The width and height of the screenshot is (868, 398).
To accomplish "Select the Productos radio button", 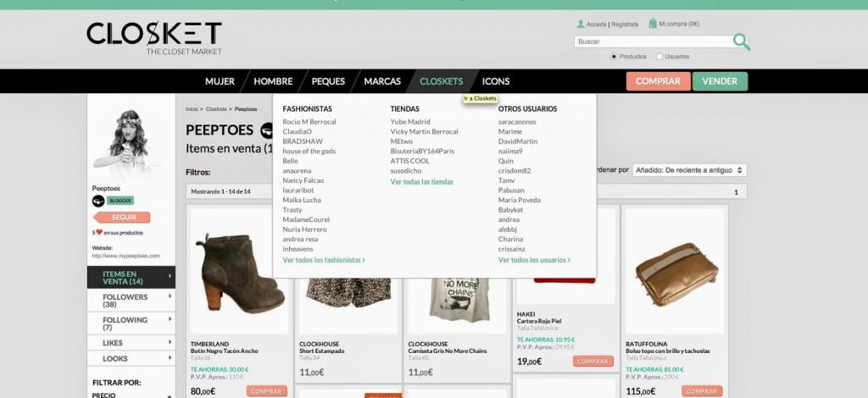I will 615,57.
